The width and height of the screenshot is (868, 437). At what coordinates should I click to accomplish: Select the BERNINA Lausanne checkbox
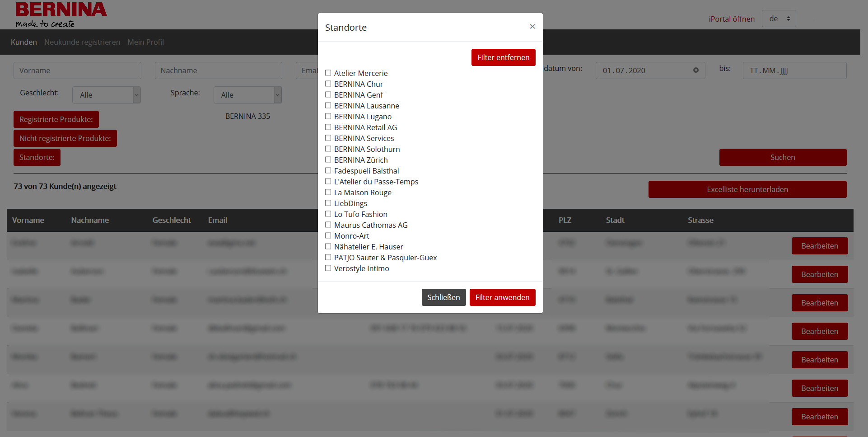coord(328,105)
